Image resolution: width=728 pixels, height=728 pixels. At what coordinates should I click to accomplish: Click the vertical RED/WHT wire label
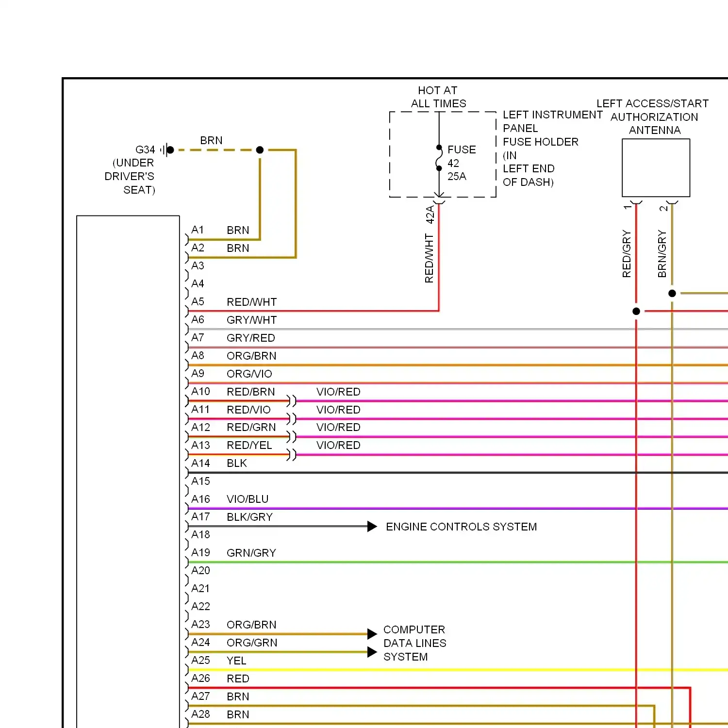(429, 258)
